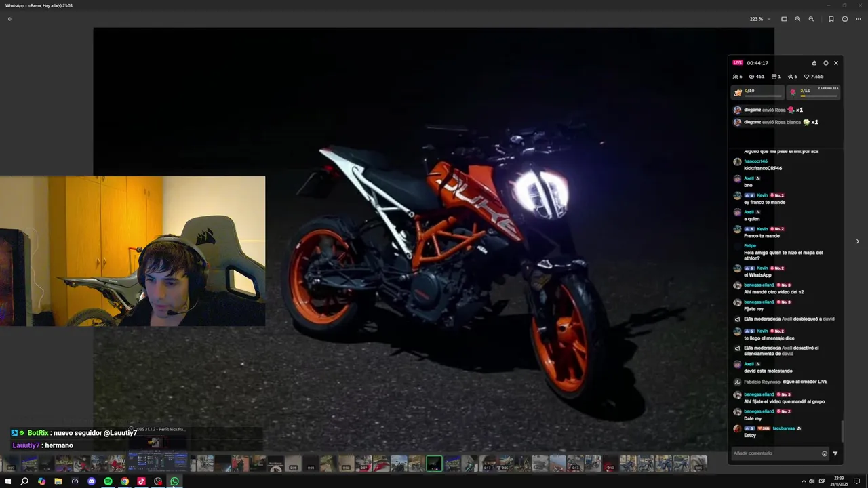
Task: Check the eye icon with 451 views
Action: (x=757, y=77)
